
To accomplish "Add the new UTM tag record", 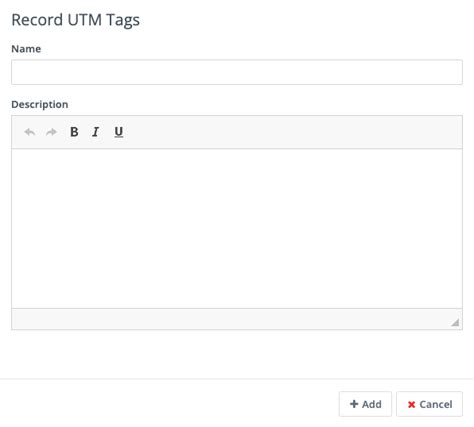I will [365, 404].
